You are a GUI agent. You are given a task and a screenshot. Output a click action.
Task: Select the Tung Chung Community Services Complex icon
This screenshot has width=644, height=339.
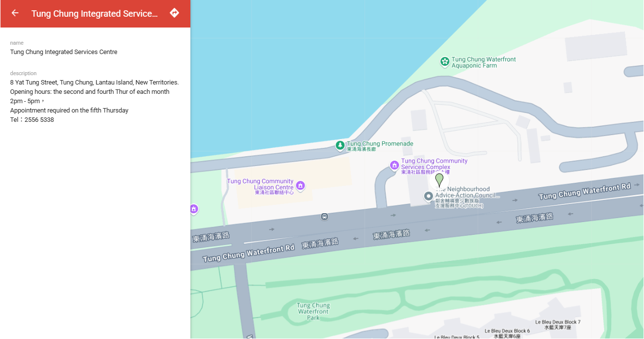pyautogui.click(x=394, y=166)
